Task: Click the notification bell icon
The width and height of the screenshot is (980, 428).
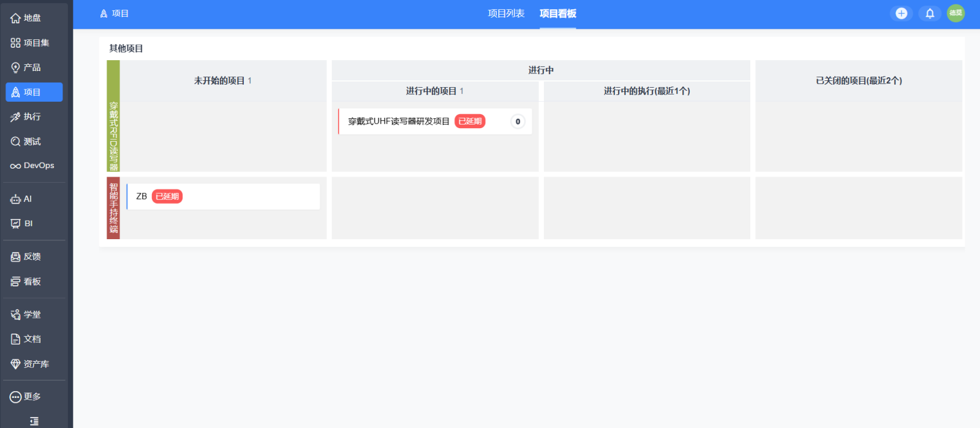Action: point(930,13)
